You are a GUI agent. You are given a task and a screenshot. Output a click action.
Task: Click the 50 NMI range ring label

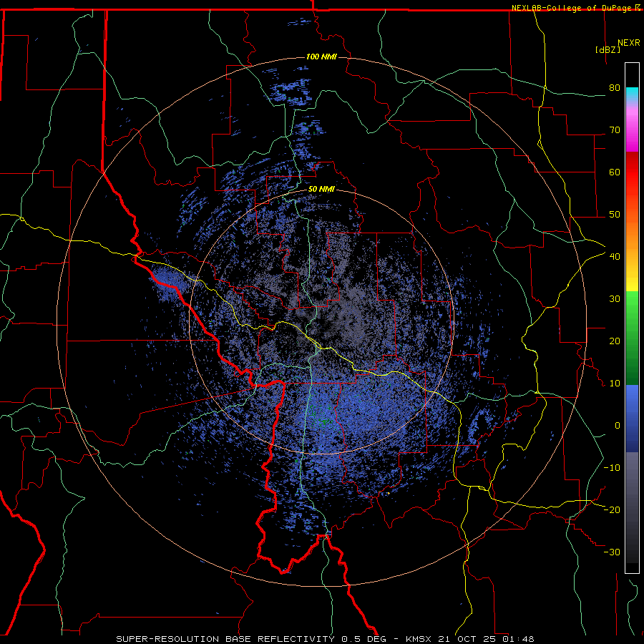click(x=321, y=190)
